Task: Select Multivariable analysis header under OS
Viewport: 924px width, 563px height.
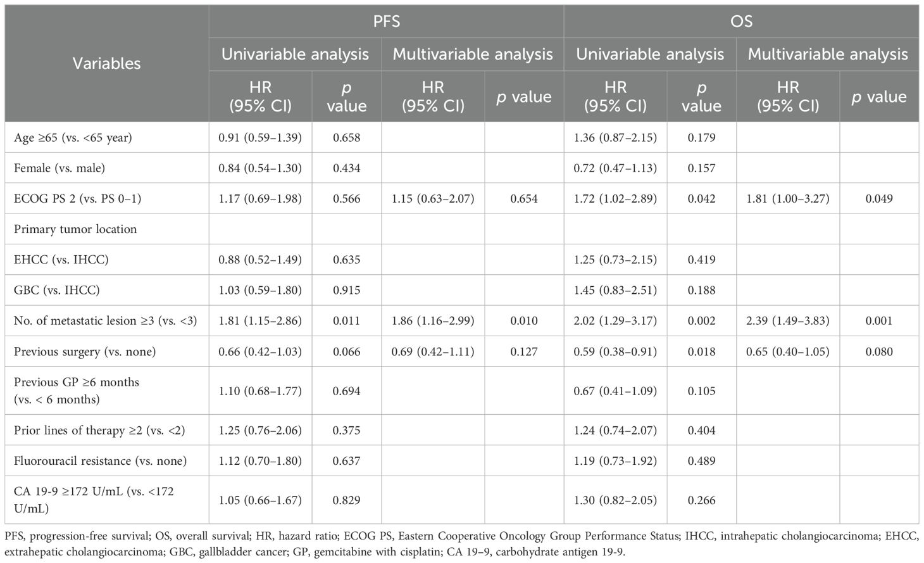Action: [827, 54]
